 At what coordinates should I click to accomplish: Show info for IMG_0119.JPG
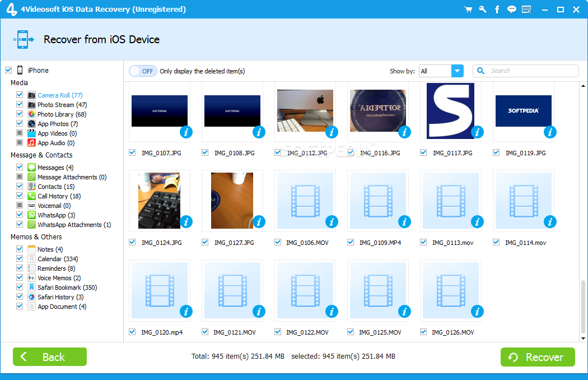[550, 132]
